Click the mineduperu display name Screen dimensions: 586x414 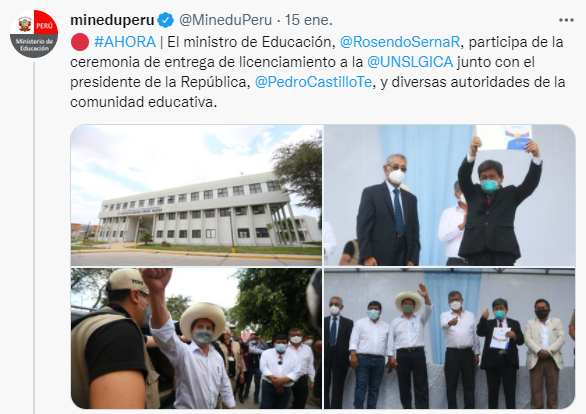[x=112, y=20]
